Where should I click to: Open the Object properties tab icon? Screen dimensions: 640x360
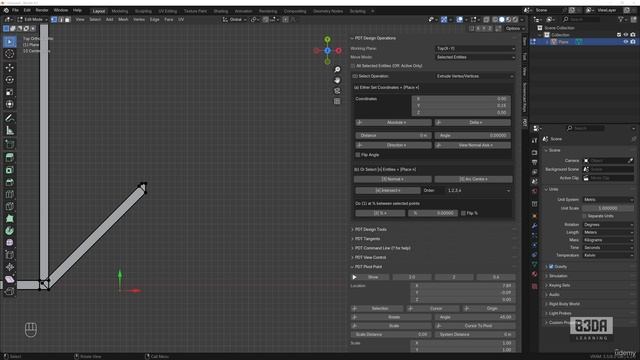point(534,216)
